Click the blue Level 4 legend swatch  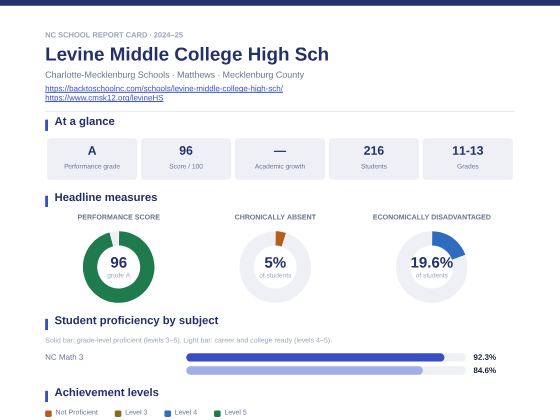[x=168, y=413]
